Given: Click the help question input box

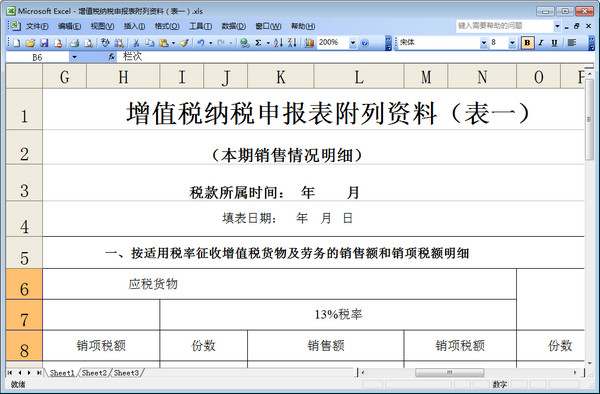Looking at the screenshot, I should 505,26.
